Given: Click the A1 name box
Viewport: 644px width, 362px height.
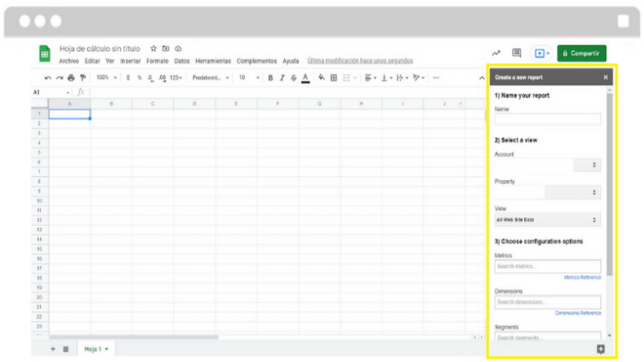Looking at the screenshot, I should pyautogui.click(x=51, y=92).
